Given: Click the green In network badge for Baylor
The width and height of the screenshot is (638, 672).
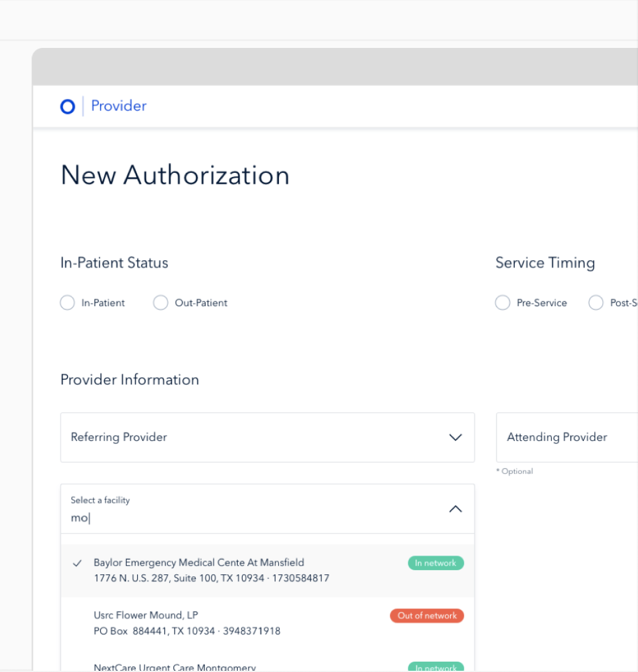Looking at the screenshot, I should [x=435, y=563].
